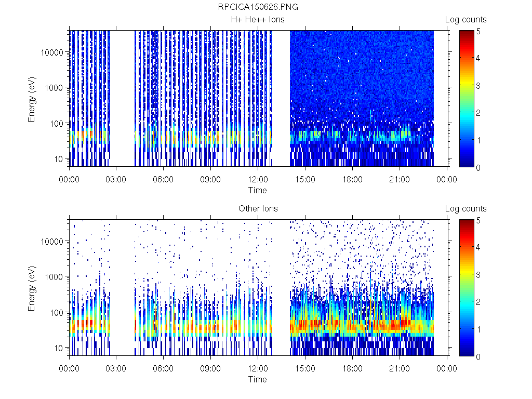
Task: Select "21:00" tick under H+ He++ Ions plot
Action: 400,179
